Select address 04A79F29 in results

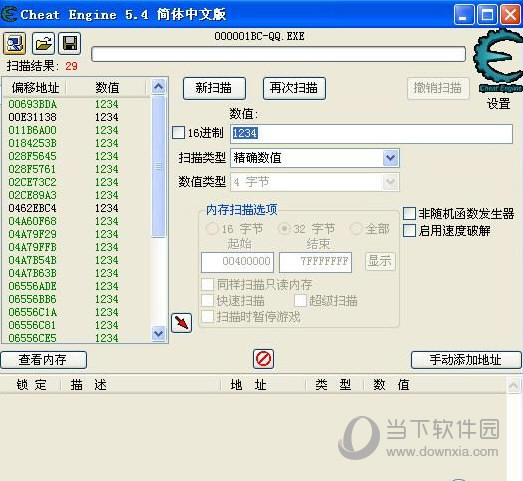pyautogui.click(x=33, y=234)
